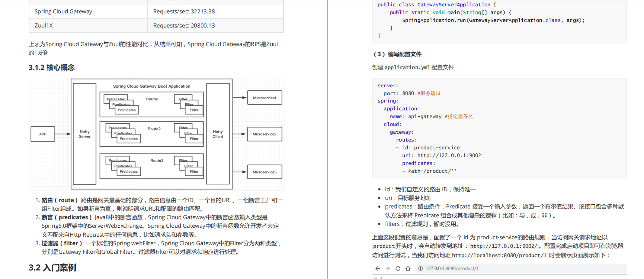The image size is (644, 279).
Task: Click the site info icon in address bar
Action: click(420, 269)
